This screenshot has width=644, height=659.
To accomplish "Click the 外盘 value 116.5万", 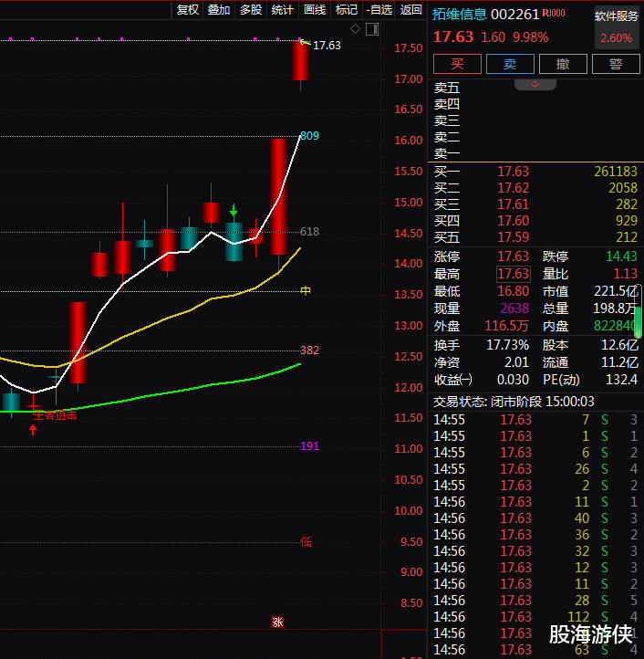I will pyautogui.click(x=506, y=326).
